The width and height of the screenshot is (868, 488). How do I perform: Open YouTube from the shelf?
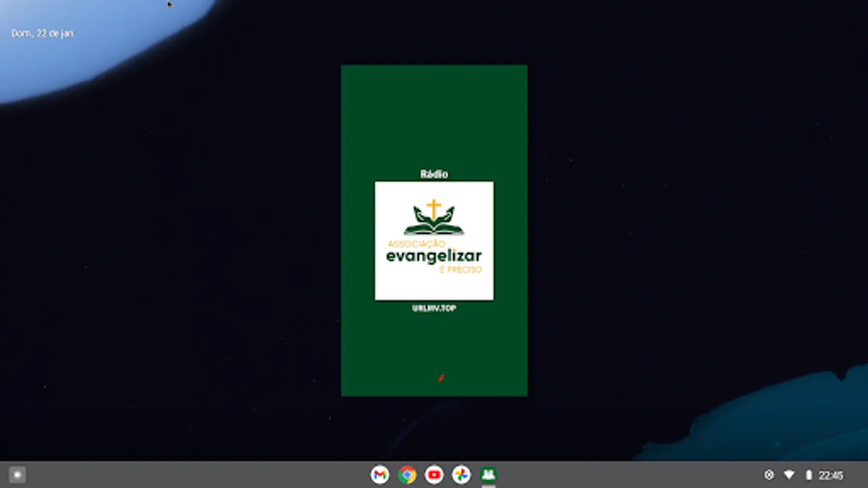click(434, 475)
